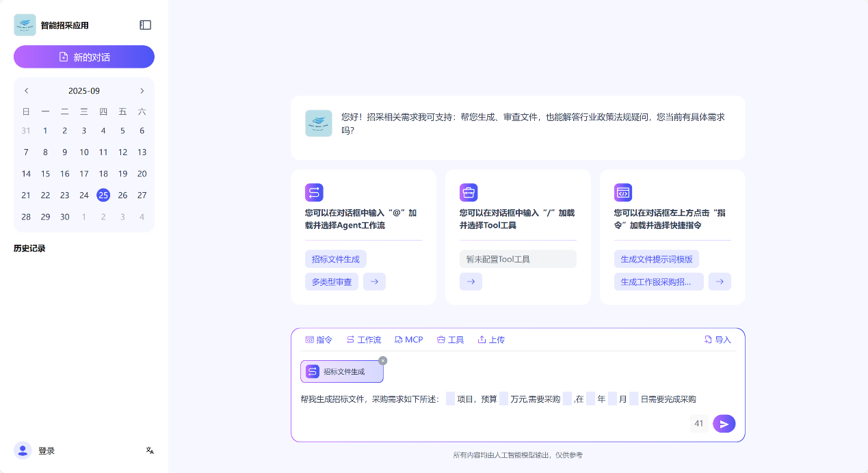Image resolution: width=868 pixels, height=473 pixels.
Task: Click the 智能招采应用 logo icon
Action: pos(23,25)
